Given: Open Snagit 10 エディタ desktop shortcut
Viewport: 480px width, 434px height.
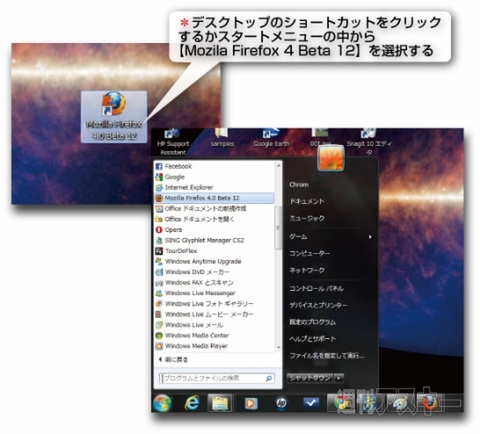Looking at the screenshot, I should click(x=369, y=142).
